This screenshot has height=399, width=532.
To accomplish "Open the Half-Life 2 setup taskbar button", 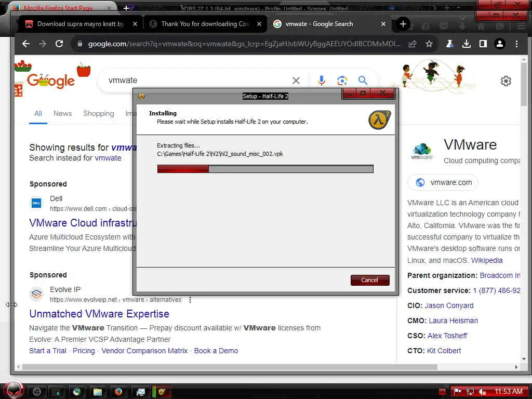I will coord(162,392).
